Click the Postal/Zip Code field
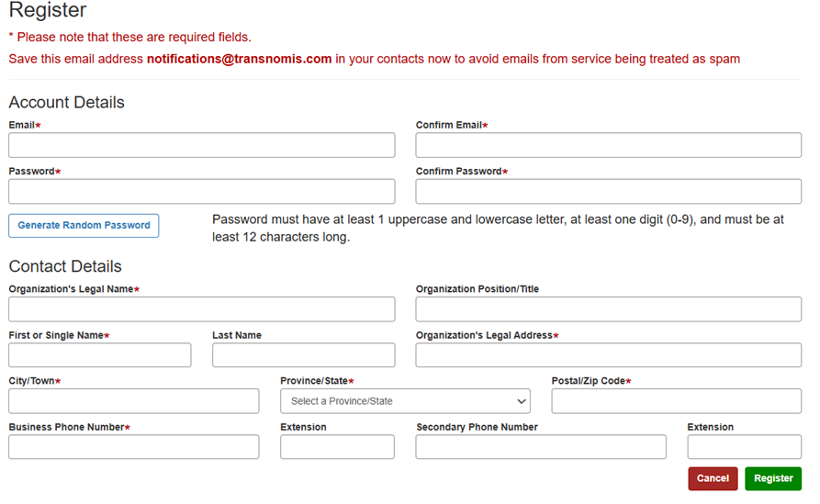Screen dimensions: 820x504 pos(676,401)
